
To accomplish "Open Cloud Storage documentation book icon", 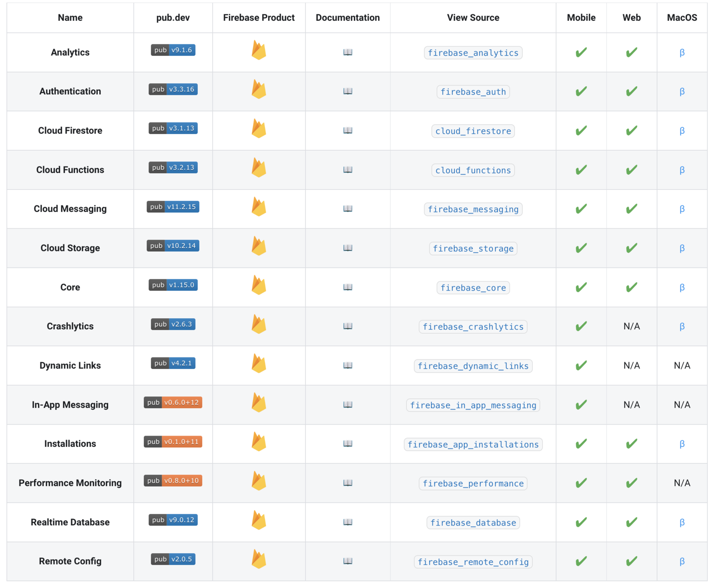I will [x=348, y=248].
